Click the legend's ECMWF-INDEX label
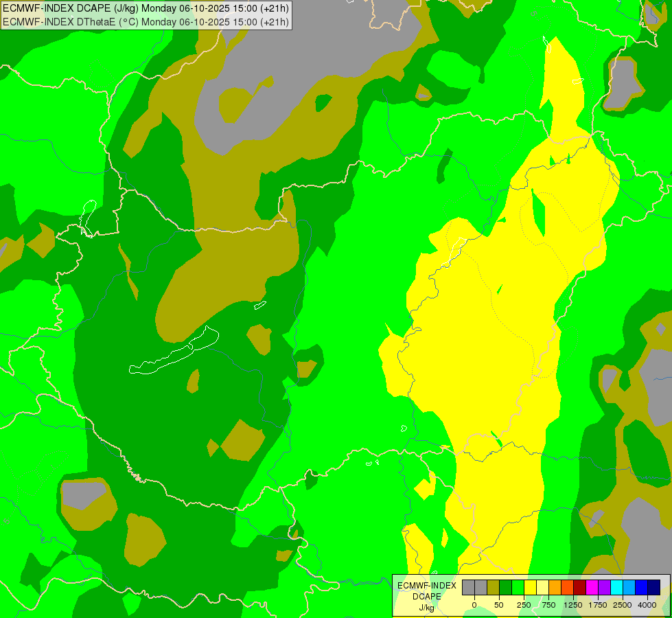The height and width of the screenshot is (618, 672). 427,586
